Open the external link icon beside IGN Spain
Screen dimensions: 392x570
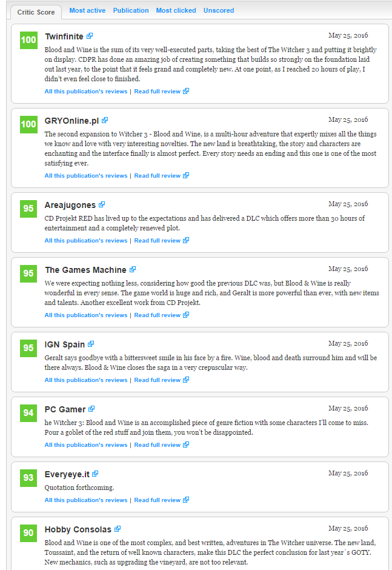(91, 344)
